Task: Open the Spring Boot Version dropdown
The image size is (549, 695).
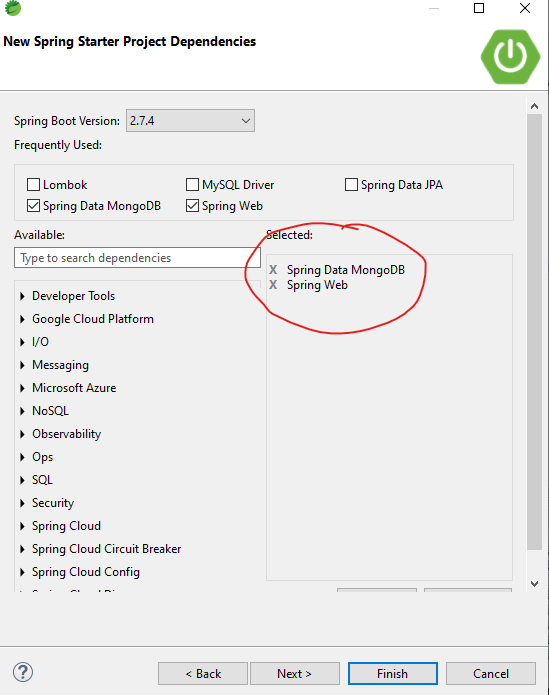Action: [190, 121]
